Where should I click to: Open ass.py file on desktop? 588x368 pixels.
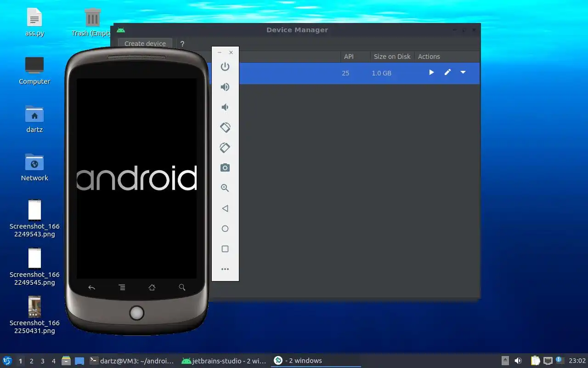(34, 23)
